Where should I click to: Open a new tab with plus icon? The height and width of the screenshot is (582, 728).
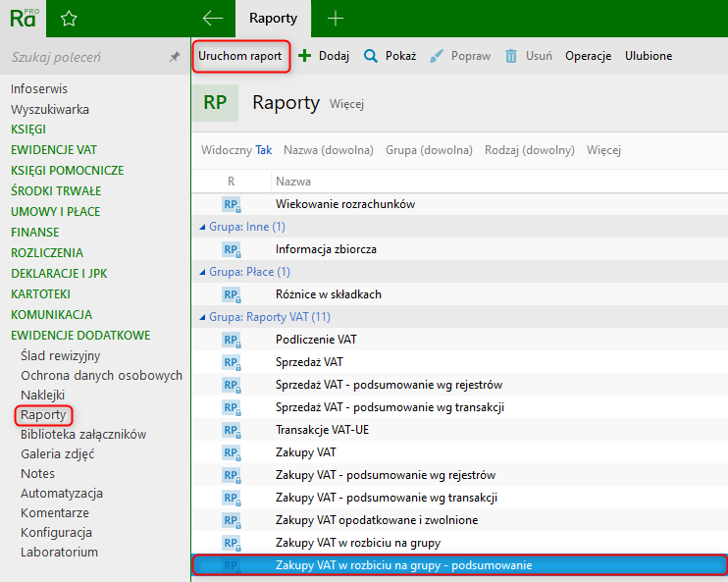[x=336, y=19]
